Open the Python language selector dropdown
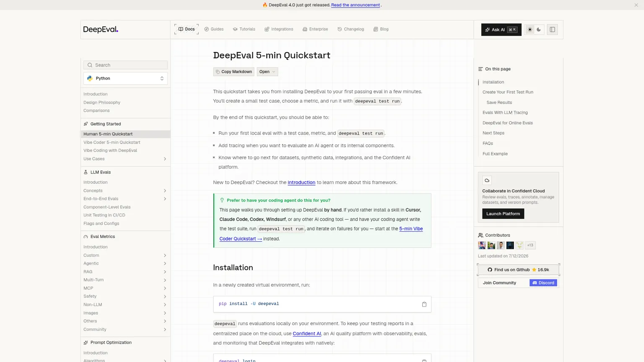Image resolution: width=644 pixels, height=362 pixels. pyautogui.click(x=125, y=78)
